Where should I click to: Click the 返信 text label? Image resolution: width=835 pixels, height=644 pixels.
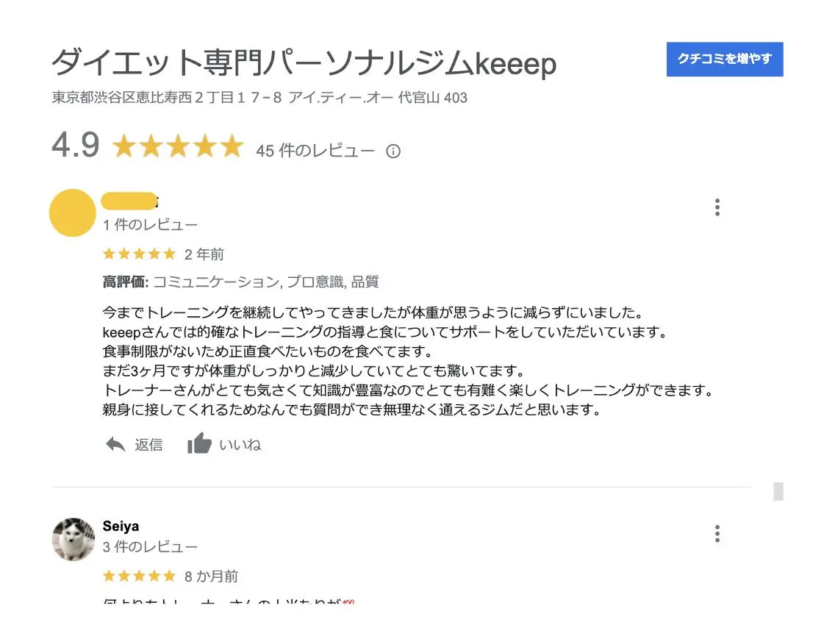point(148,445)
